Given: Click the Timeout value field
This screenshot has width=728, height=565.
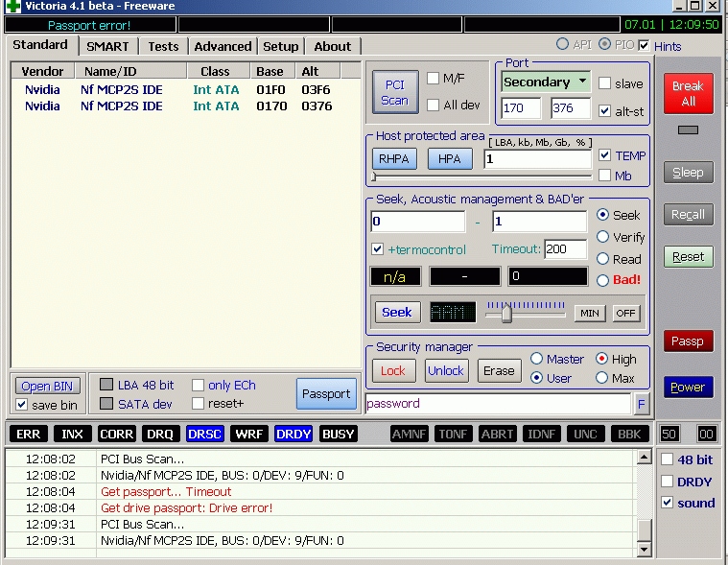Looking at the screenshot, I should [566, 249].
